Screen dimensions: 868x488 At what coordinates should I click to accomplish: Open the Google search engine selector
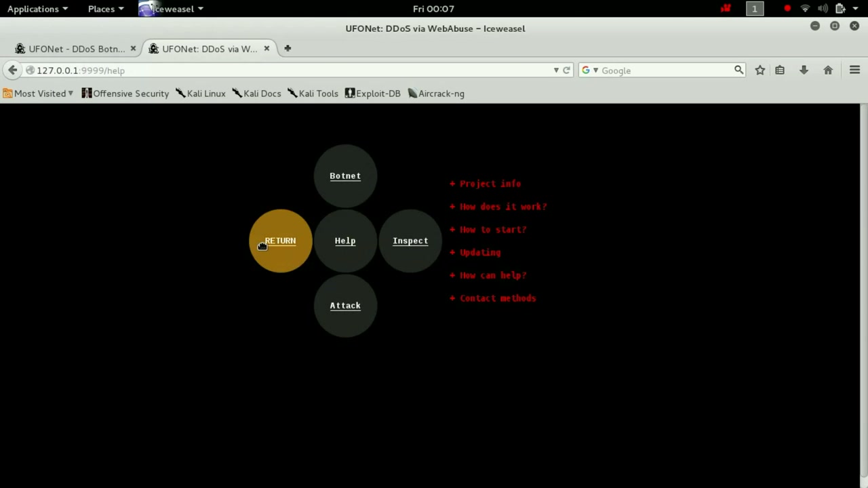click(x=590, y=70)
